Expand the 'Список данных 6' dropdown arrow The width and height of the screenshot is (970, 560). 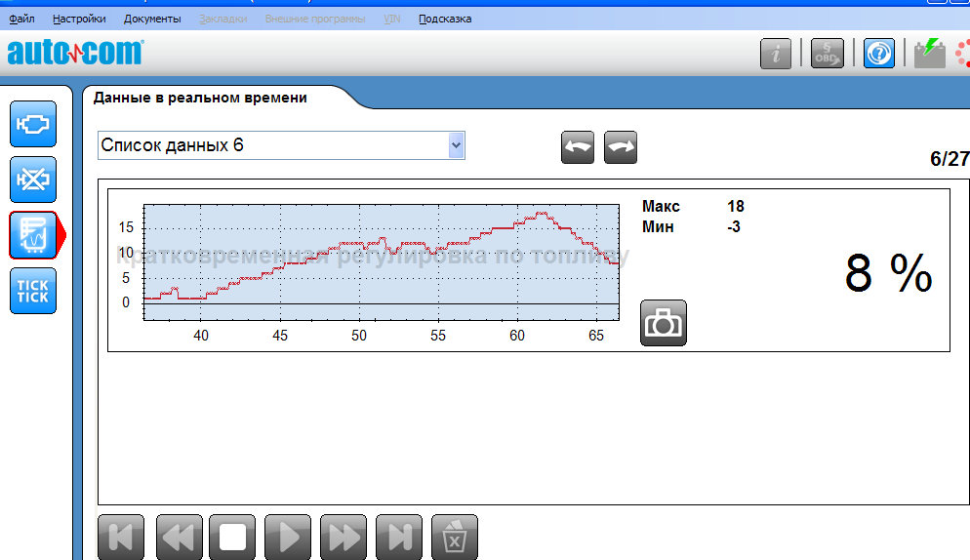(x=455, y=145)
